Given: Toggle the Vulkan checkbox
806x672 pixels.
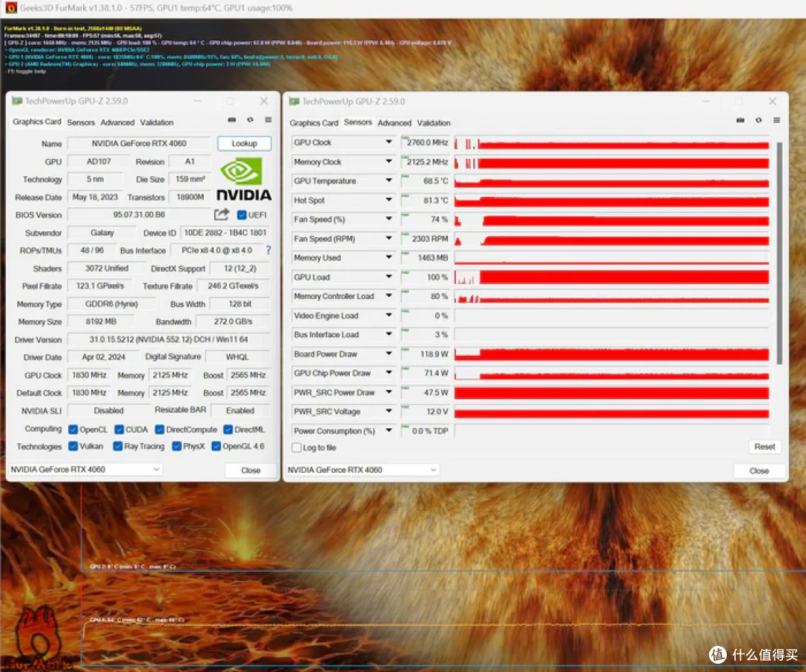Looking at the screenshot, I should (73, 446).
